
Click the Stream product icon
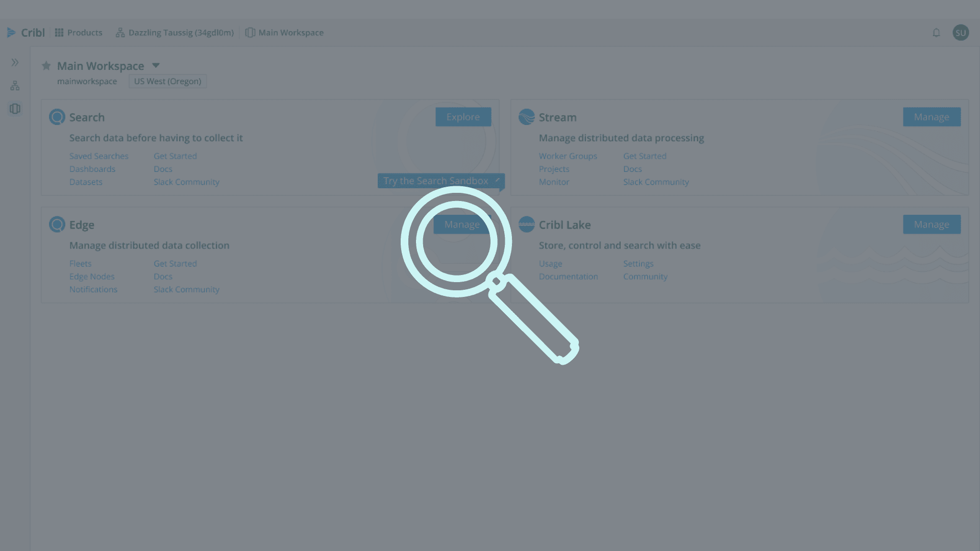tap(527, 117)
